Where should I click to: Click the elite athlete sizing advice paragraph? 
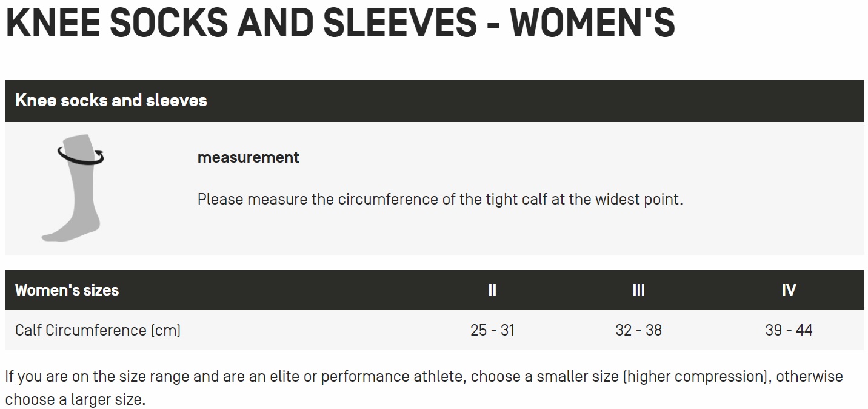(x=424, y=388)
